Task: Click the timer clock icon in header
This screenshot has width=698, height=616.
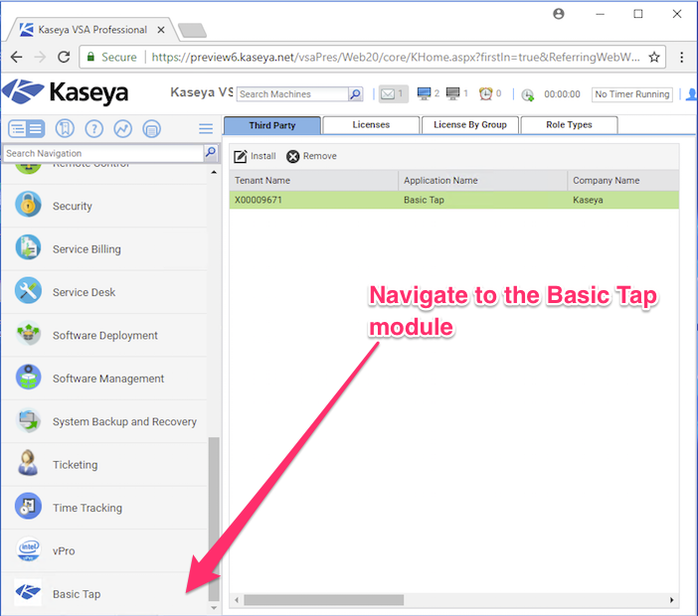Action: 528,94
